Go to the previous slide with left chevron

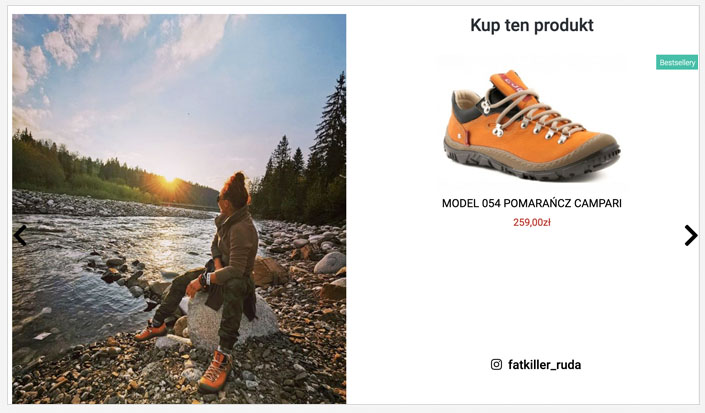[x=20, y=235]
